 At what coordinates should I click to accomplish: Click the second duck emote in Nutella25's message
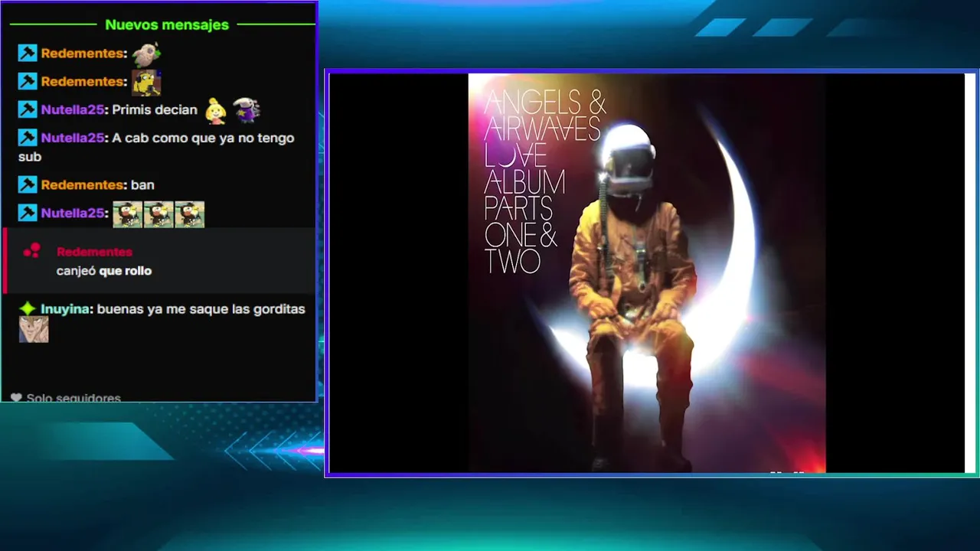tap(158, 214)
